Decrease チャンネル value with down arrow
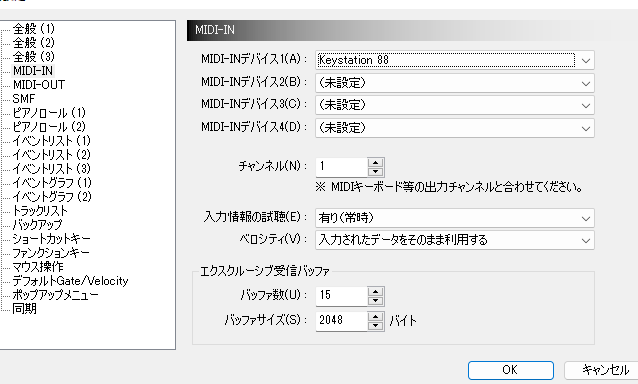This screenshot has width=638, height=384. 375,171
